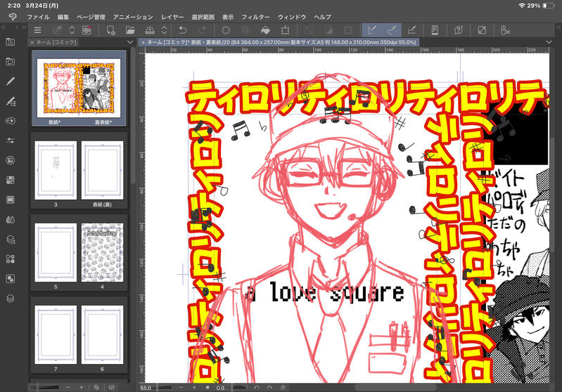
Task: Open the ウィンドウ menu
Action: click(x=291, y=17)
